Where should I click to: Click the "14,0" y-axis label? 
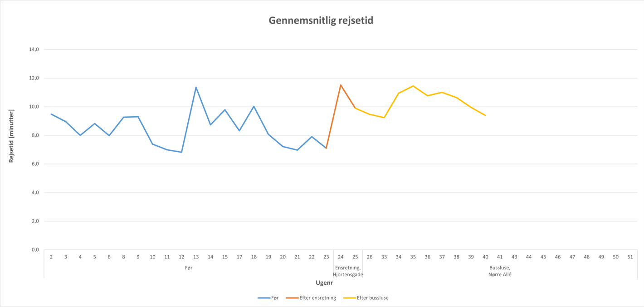34,50
